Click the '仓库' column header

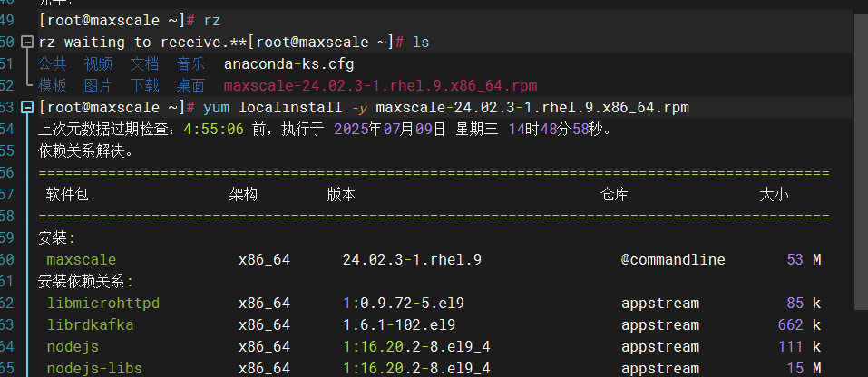coord(614,194)
